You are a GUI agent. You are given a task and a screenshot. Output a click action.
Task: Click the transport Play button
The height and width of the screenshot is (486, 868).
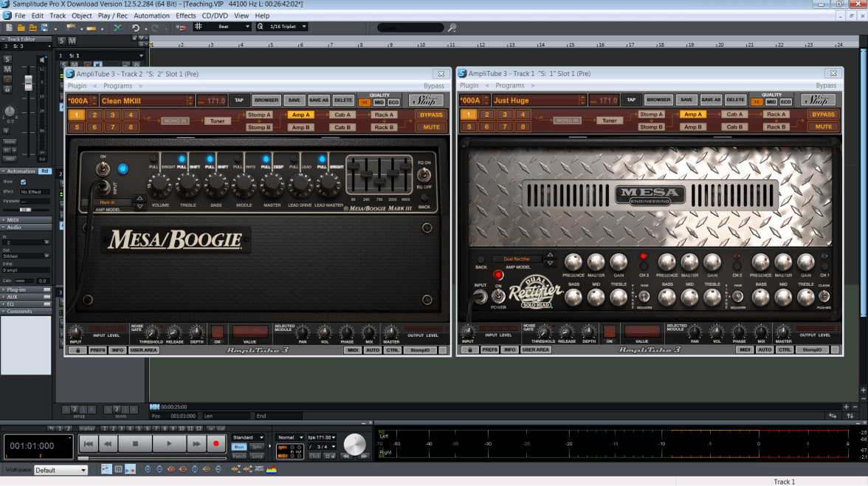point(169,444)
